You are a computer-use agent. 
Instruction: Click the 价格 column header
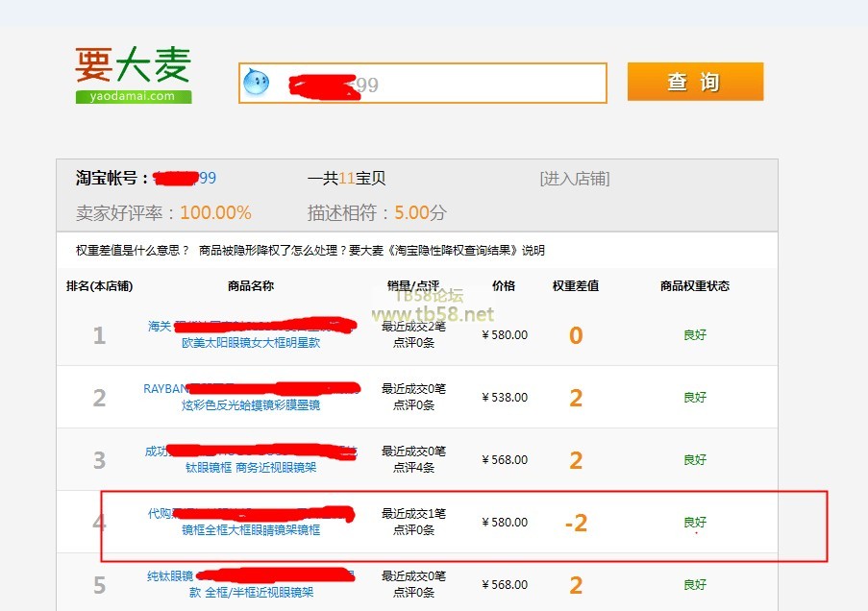[504, 286]
